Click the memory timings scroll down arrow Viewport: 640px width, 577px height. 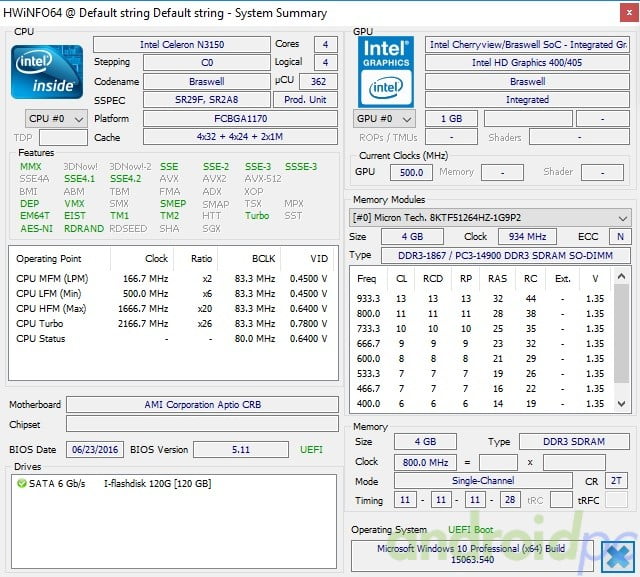621,404
